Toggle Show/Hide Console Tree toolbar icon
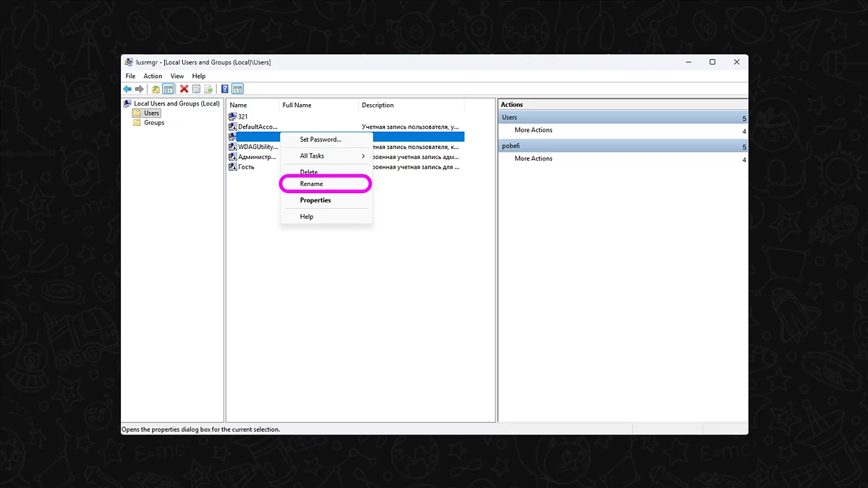868x488 pixels. [x=169, y=89]
